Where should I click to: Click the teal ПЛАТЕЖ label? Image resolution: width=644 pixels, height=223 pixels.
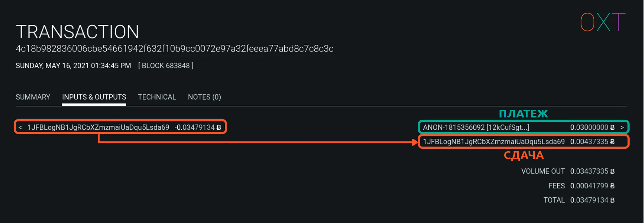(x=523, y=114)
